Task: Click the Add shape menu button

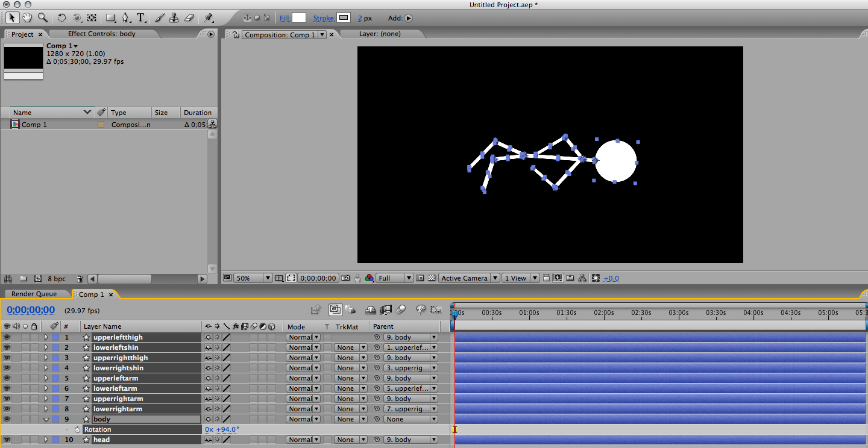Action: pos(408,18)
